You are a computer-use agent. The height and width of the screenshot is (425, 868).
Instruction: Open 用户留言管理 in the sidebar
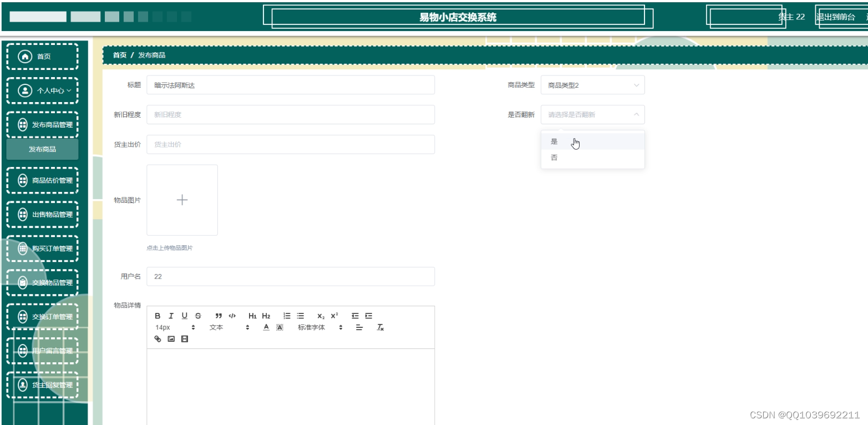point(42,351)
